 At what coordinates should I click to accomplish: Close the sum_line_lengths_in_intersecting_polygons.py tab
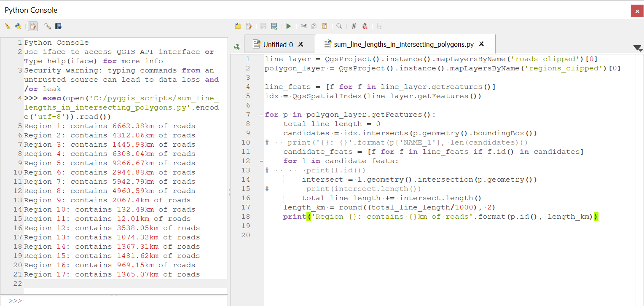(x=481, y=44)
